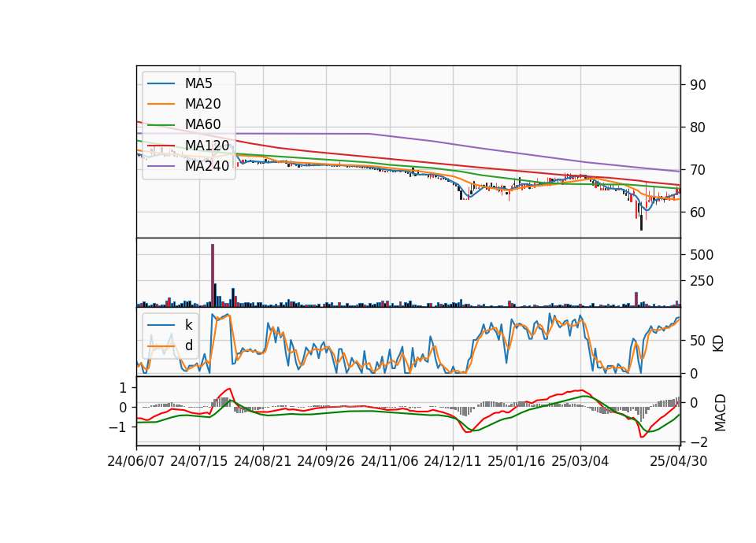This screenshot has height=543, width=756.
Task: Click the 25/04/30 date axis label
Action: pyautogui.click(x=679, y=461)
